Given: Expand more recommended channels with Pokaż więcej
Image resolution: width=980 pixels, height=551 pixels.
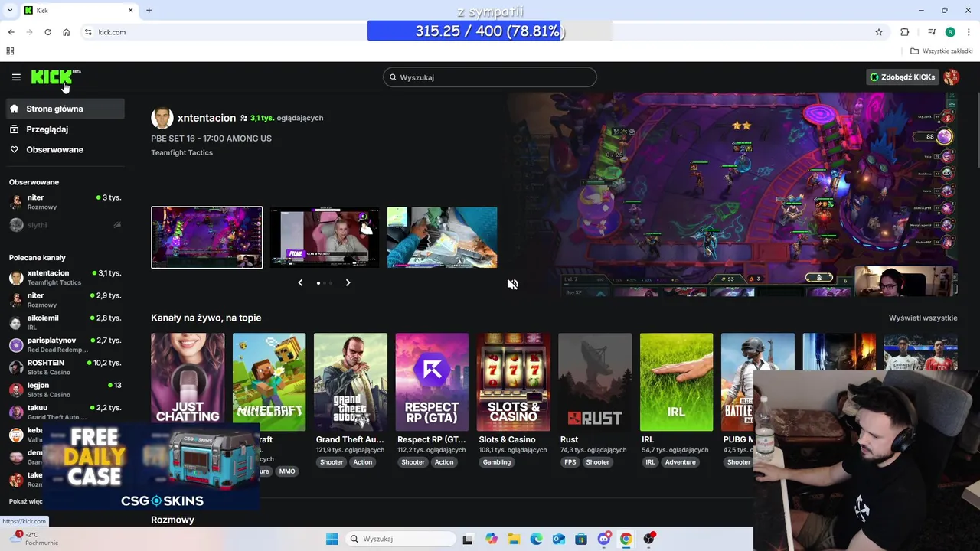Looking at the screenshot, I should click(x=25, y=501).
